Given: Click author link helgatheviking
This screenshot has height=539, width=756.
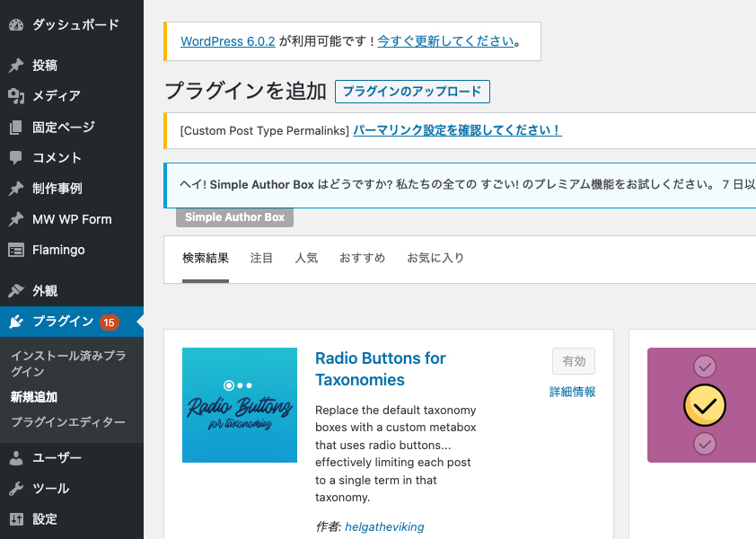Looking at the screenshot, I should click(x=385, y=527).
